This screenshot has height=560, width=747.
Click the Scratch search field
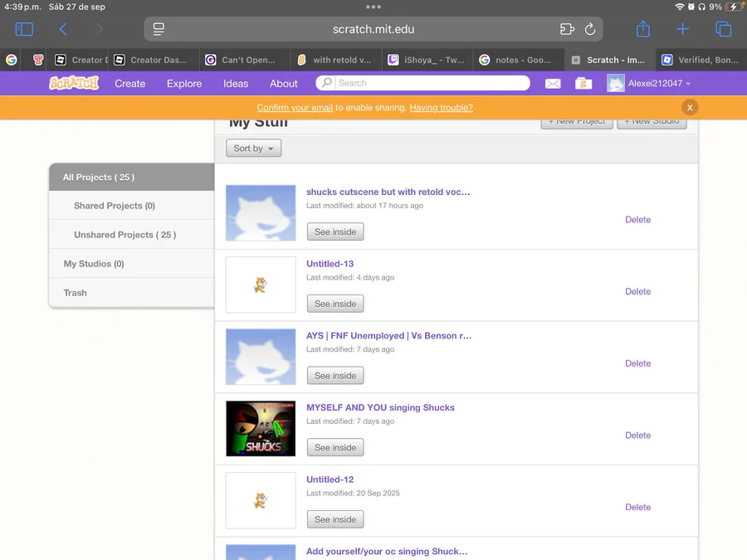[423, 83]
